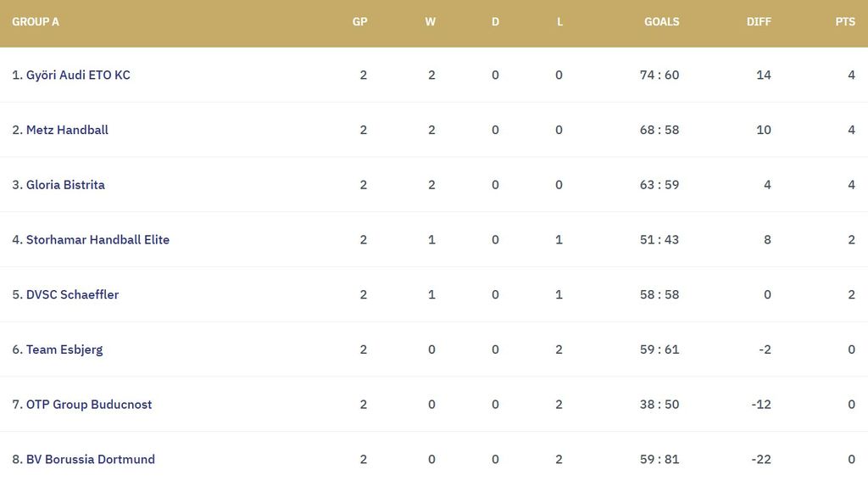Click the GOALS column header

(661, 22)
